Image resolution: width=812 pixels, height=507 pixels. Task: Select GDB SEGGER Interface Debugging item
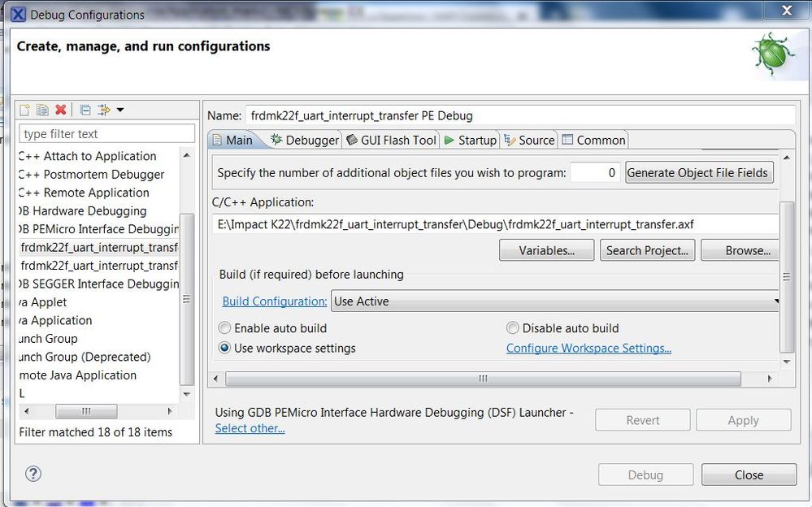[x=100, y=284]
